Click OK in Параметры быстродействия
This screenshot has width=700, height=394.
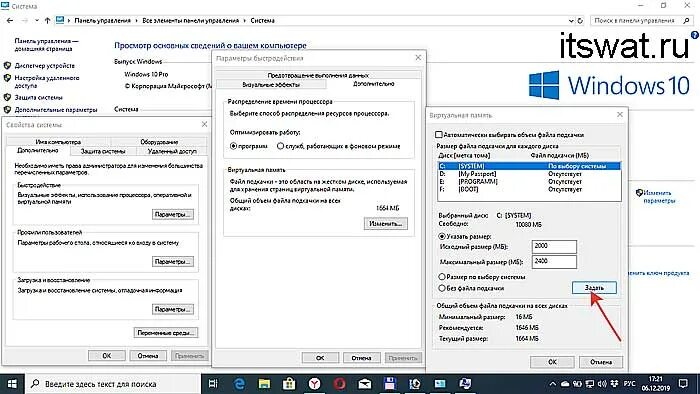point(320,358)
